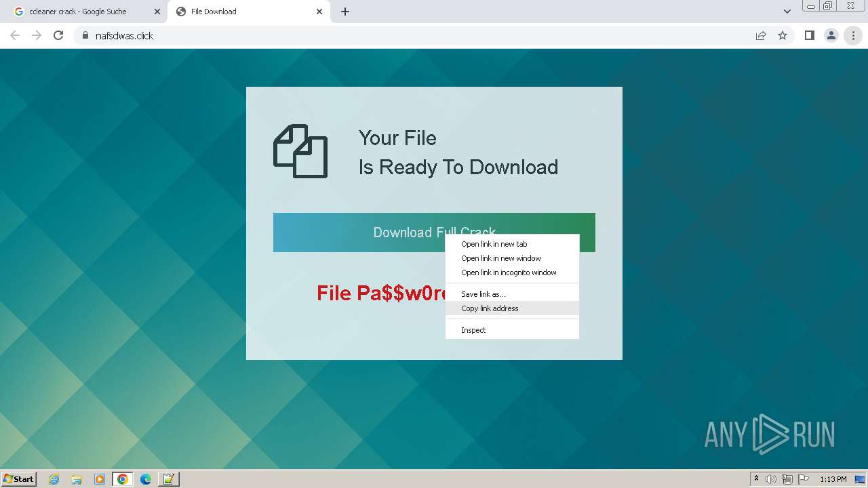The width and height of the screenshot is (868, 488).
Task: View site info via the lock icon
Action: (85, 36)
